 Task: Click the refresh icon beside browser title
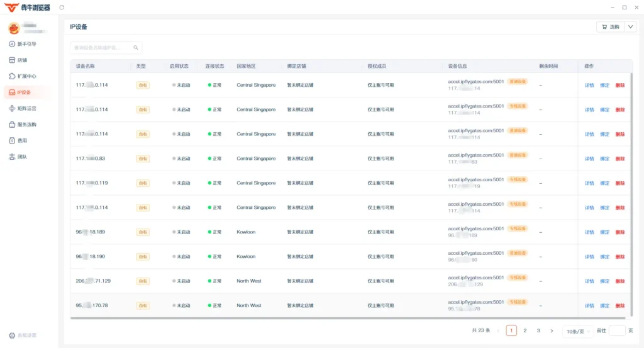(62, 8)
